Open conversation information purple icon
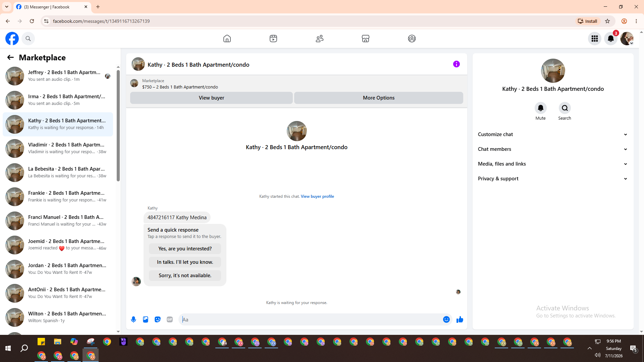This screenshot has height=362, width=644. click(x=457, y=64)
